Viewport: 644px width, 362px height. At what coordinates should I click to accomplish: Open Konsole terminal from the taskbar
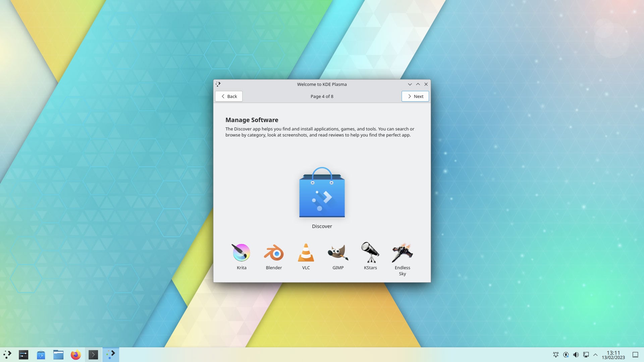point(93,355)
